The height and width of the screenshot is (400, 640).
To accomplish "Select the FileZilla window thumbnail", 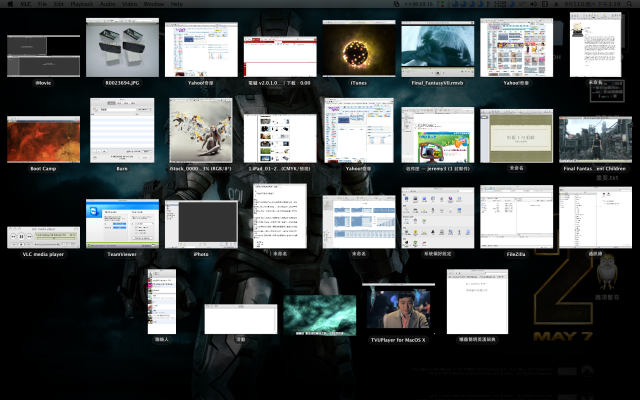I will [x=516, y=217].
